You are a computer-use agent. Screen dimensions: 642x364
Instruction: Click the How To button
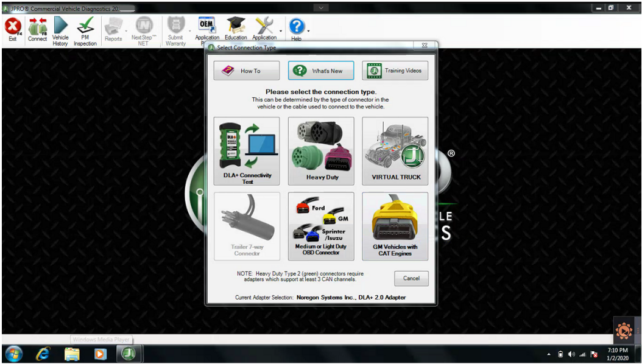coord(247,71)
